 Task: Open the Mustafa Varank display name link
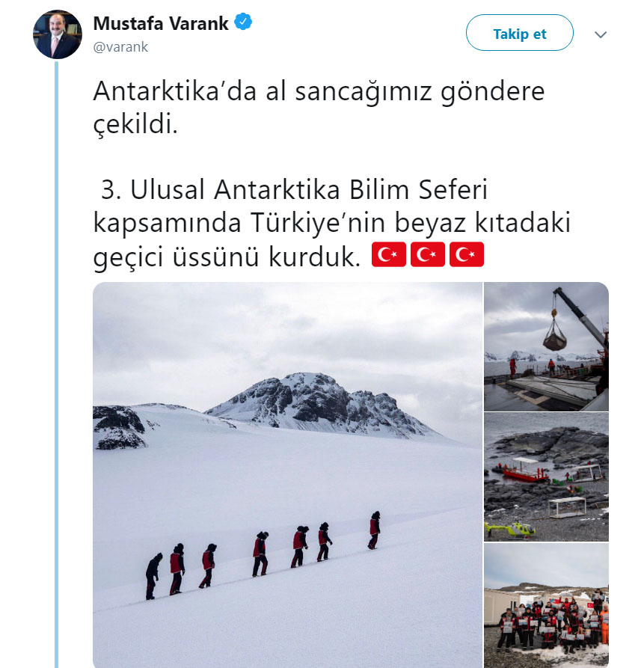click(161, 23)
